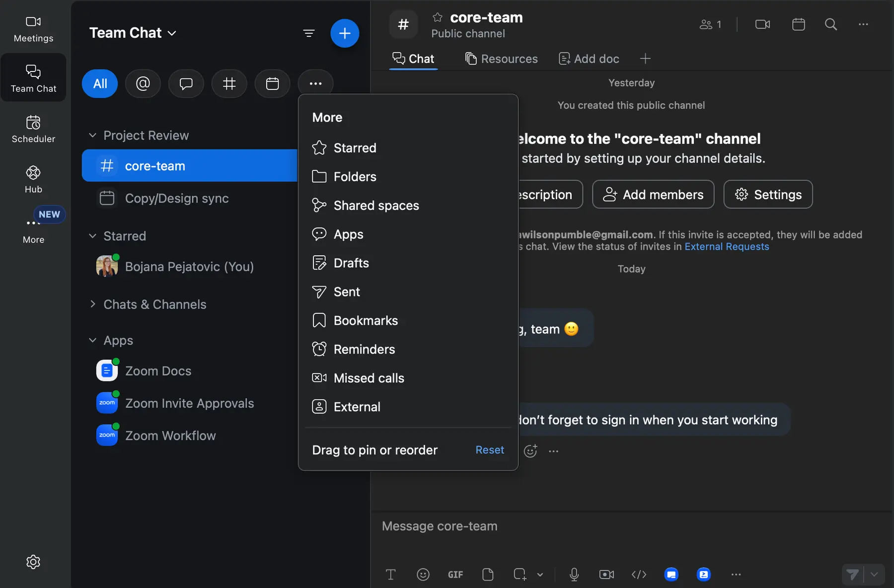Click the filter icon near Team Chat

click(x=309, y=33)
